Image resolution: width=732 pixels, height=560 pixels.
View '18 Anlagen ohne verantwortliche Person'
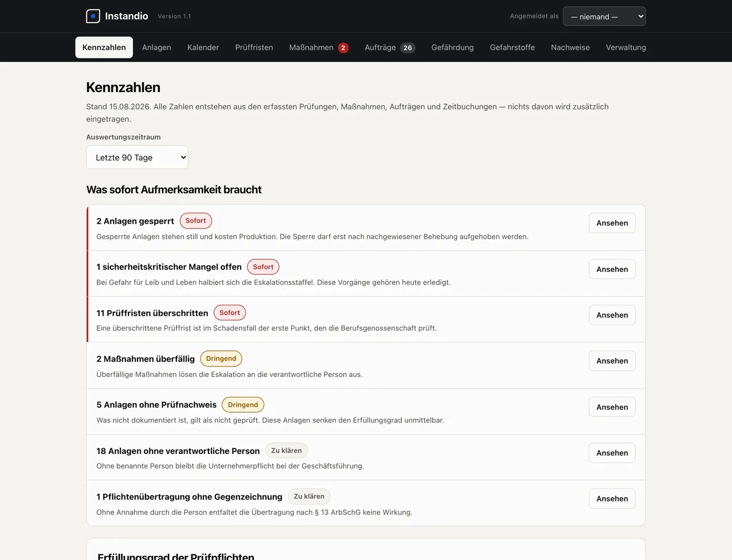612,453
